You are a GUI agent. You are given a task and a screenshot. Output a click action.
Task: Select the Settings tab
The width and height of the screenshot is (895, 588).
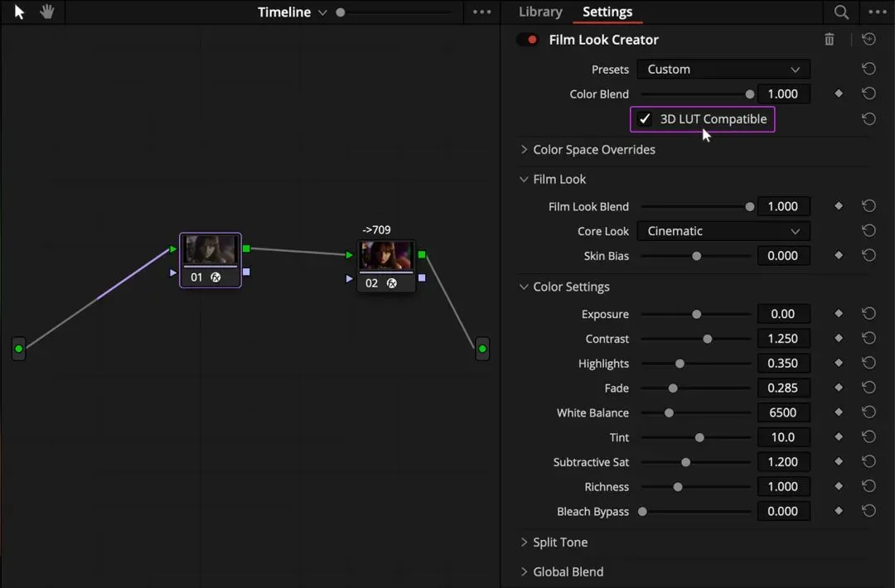pos(607,12)
